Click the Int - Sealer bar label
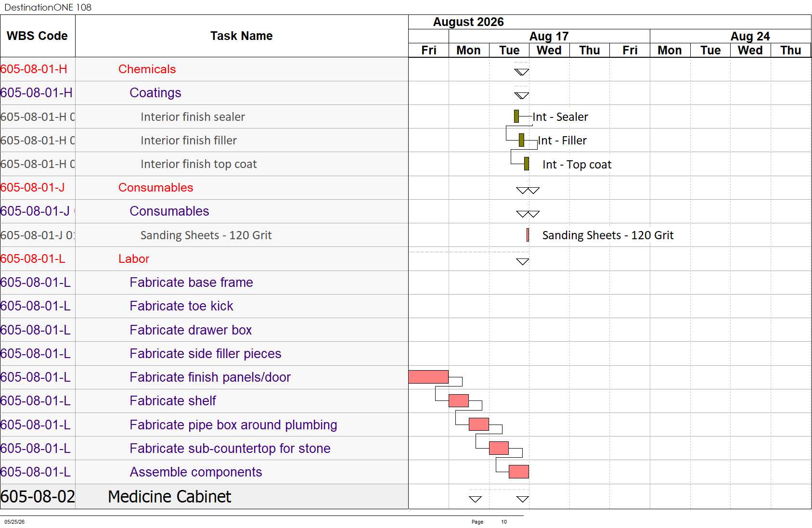Screen dimensions: 812x528 point(560,117)
